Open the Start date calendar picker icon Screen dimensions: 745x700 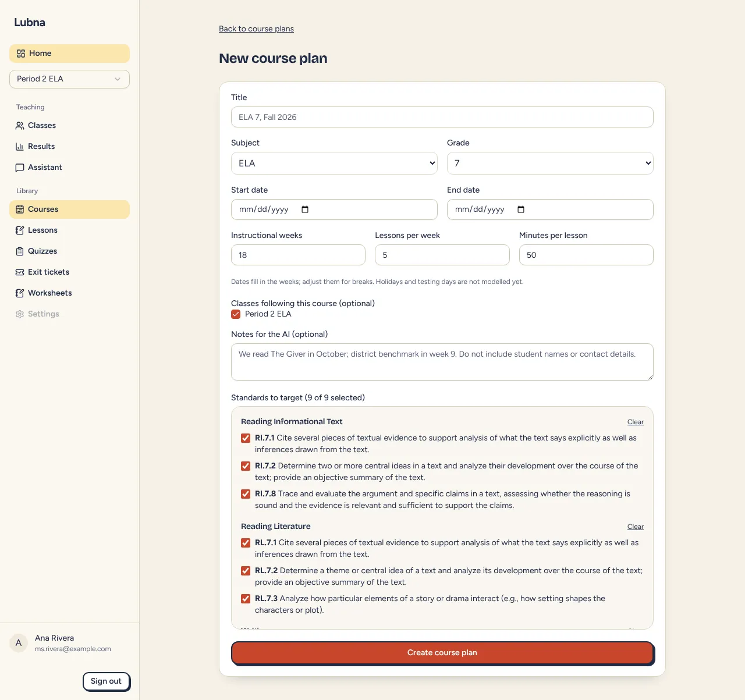click(x=305, y=209)
